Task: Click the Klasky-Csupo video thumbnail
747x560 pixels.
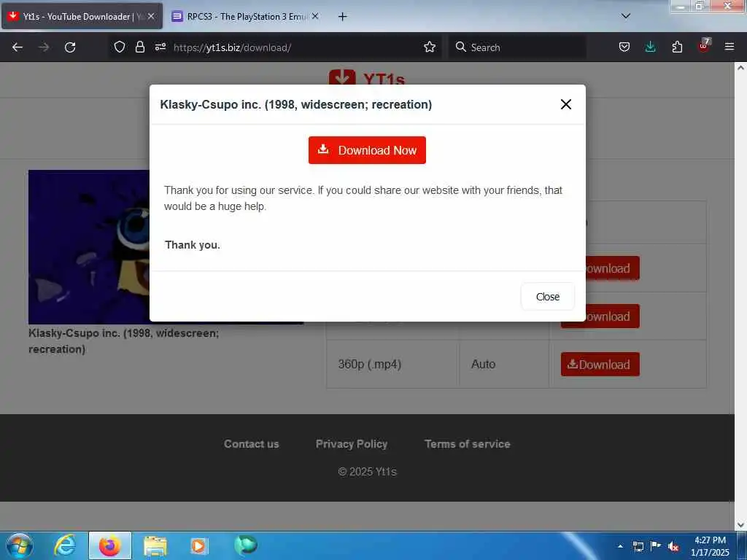Action: tap(89, 246)
